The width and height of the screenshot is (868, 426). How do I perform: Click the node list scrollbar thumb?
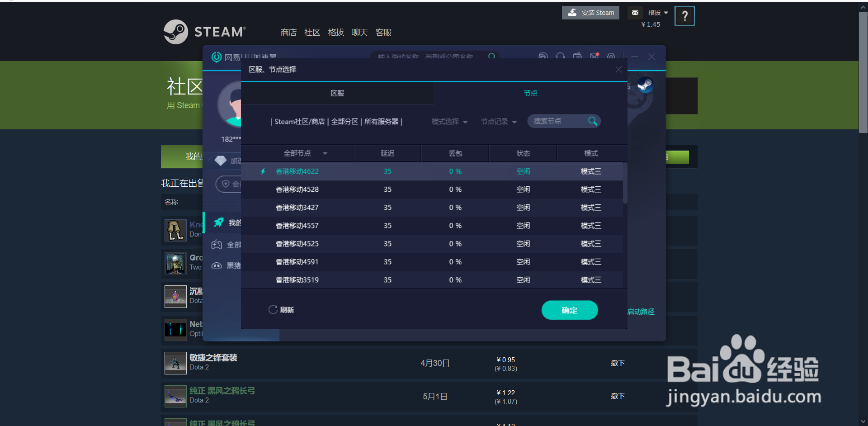tap(625, 183)
